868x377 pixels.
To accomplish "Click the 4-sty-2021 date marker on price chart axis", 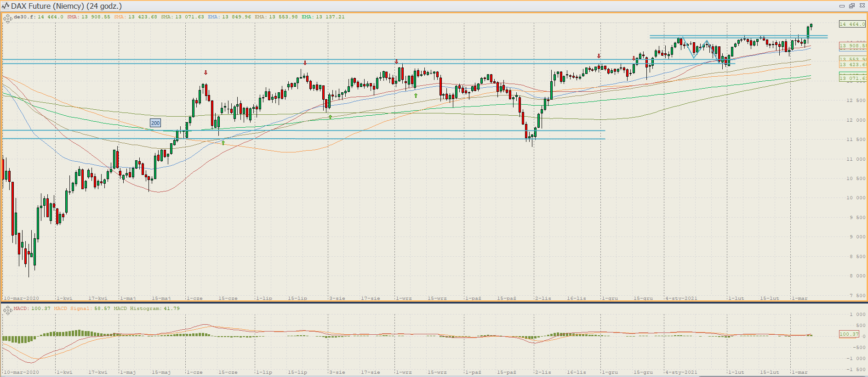I will [x=681, y=298].
